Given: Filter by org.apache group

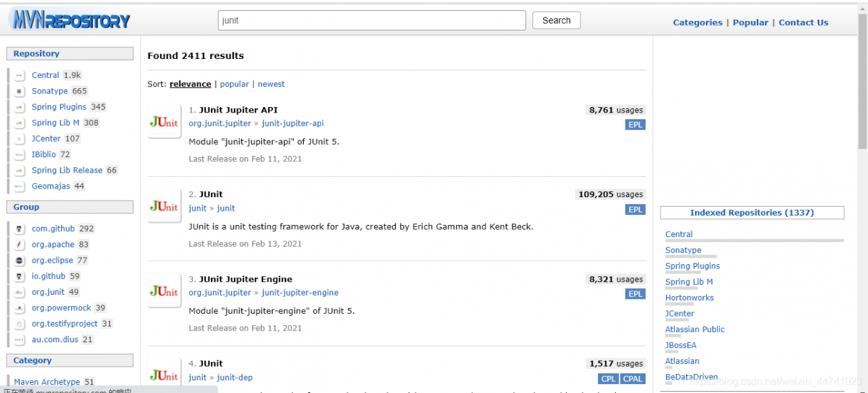Looking at the screenshot, I should pos(53,245).
